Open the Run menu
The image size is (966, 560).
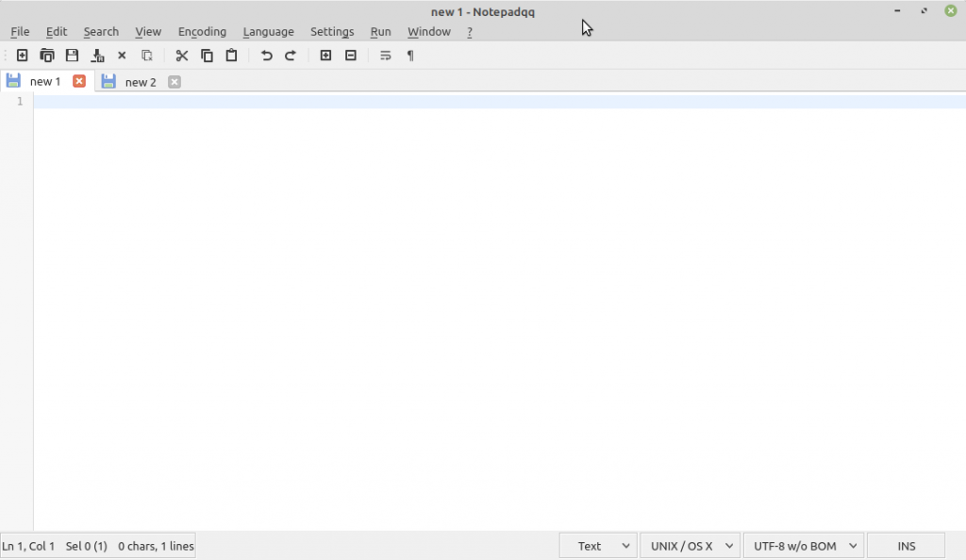tap(381, 31)
